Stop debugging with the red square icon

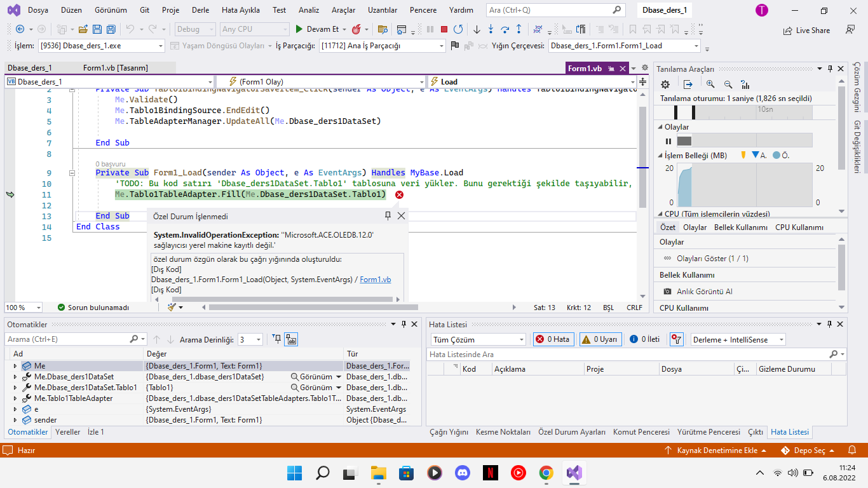click(x=444, y=29)
